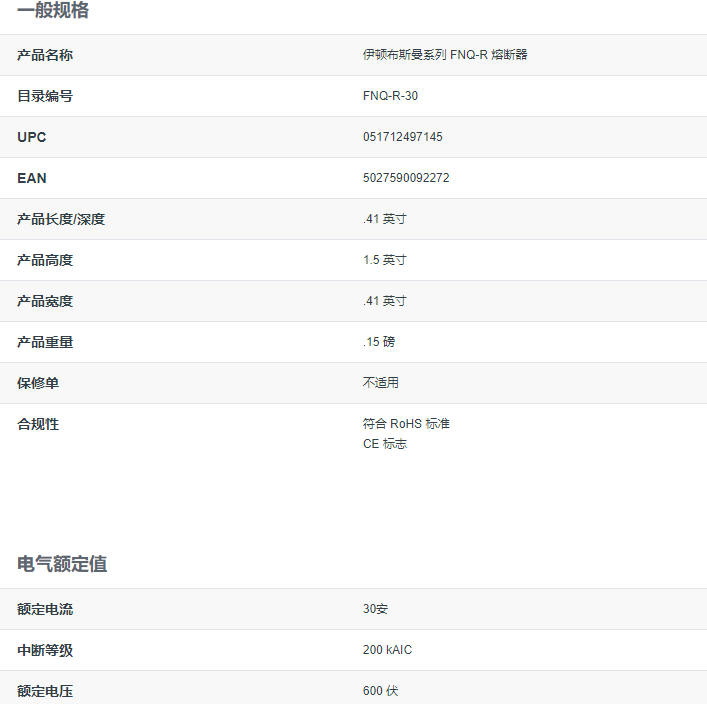Click the 电气额定值 section heading

62,564
